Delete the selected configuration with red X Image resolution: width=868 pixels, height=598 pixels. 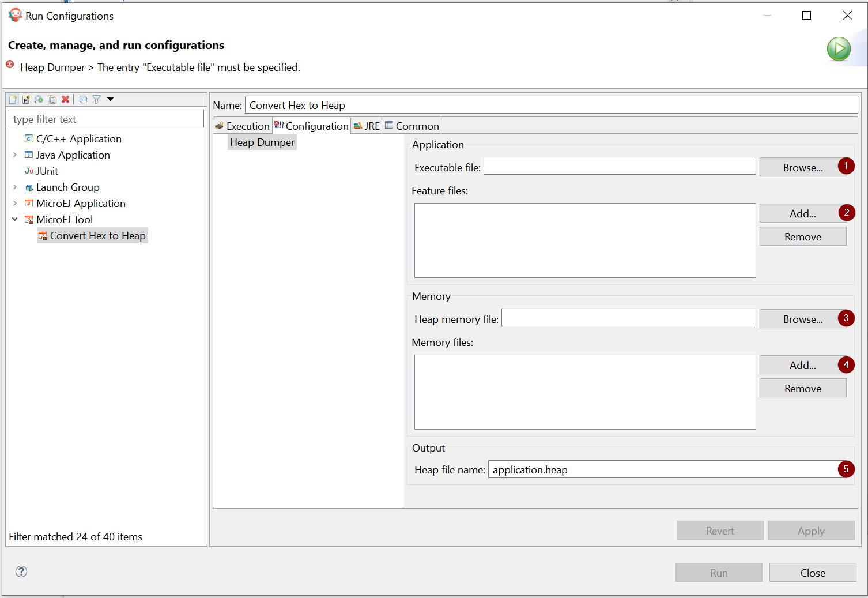pyautogui.click(x=66, y=99)
